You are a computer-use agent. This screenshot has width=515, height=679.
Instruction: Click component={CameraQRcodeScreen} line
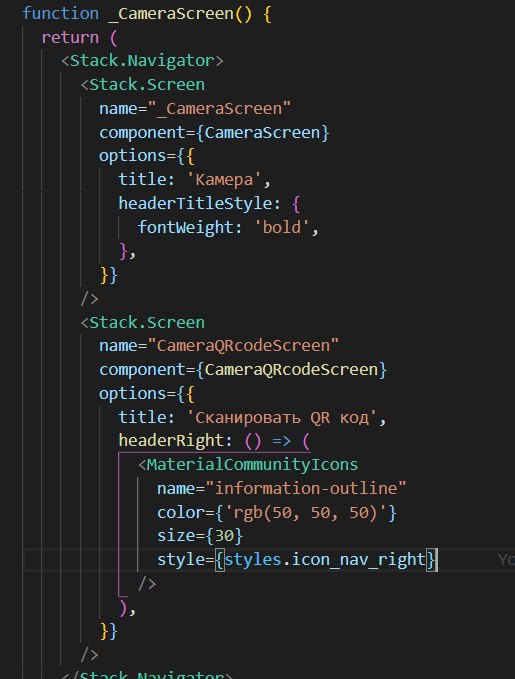tap(243, 370)
